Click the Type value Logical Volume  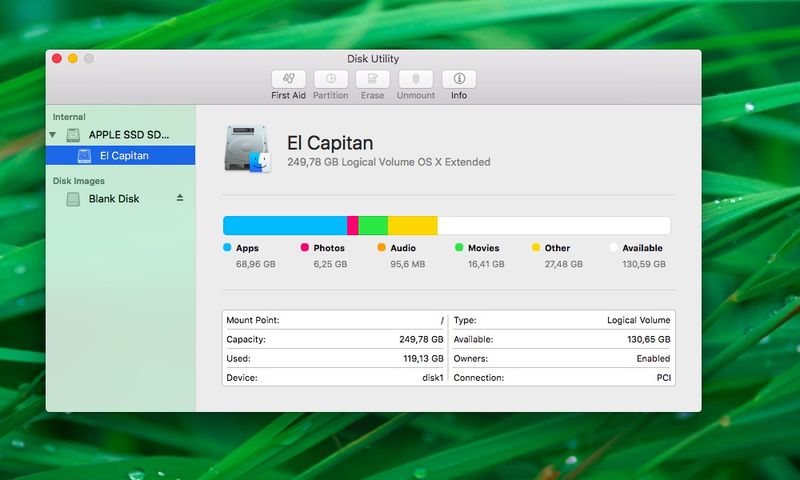pyautogui.click(x=639, y=320)
